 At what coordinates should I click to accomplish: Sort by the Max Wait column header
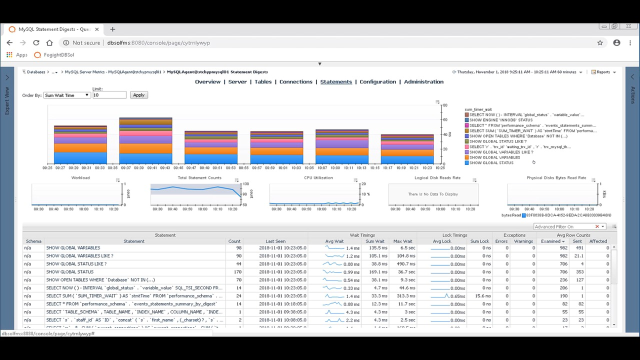click(403, 241)
